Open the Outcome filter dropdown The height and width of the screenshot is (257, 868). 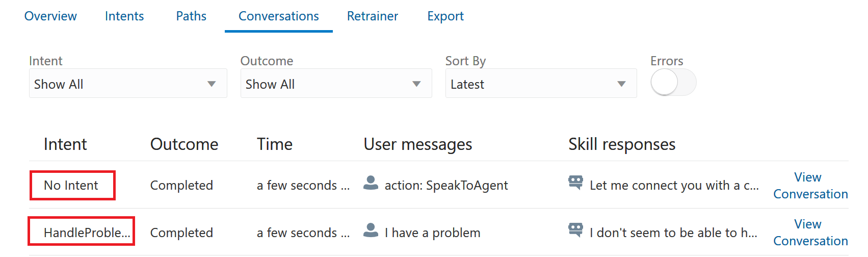336,83
